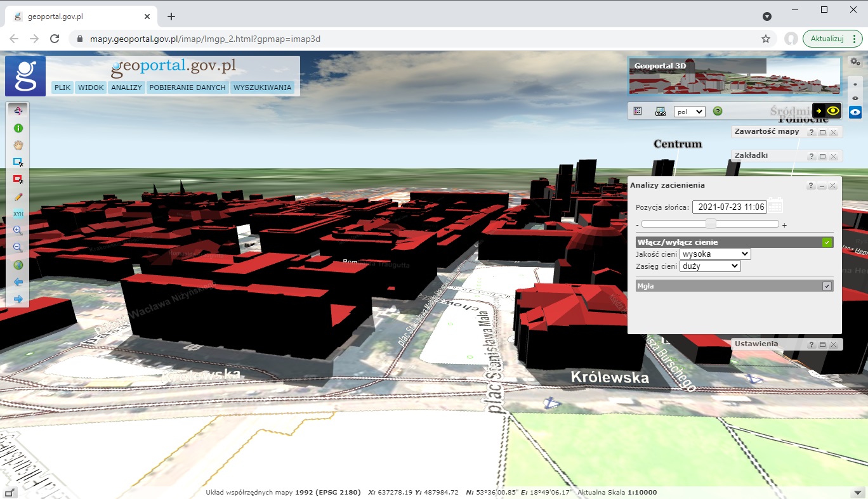Open the Zasięg cieni dropdown
This screenshot has height=499, width=868.
pyautogui.click(x=710, y=266)
